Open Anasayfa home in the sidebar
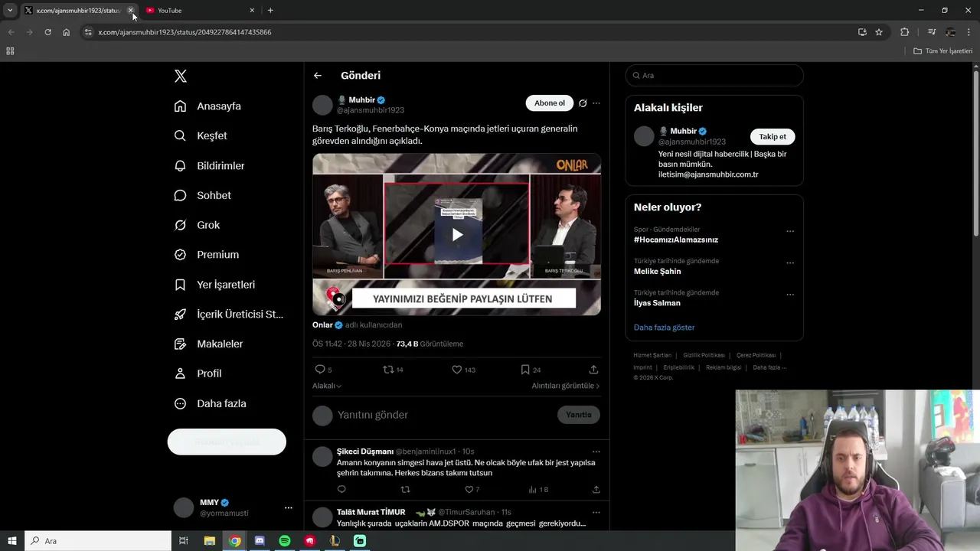The image size is (980, 551). pyautogui.click(x=207, y=106)
